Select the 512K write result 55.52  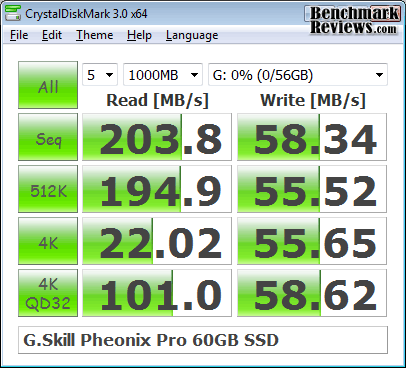[x=312, y=189]
